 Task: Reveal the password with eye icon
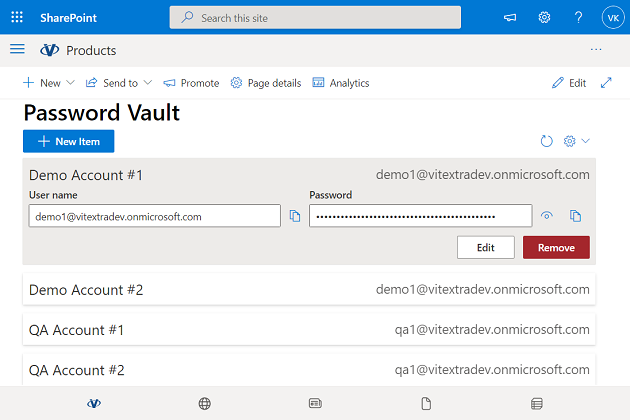[x=546, y=216]
